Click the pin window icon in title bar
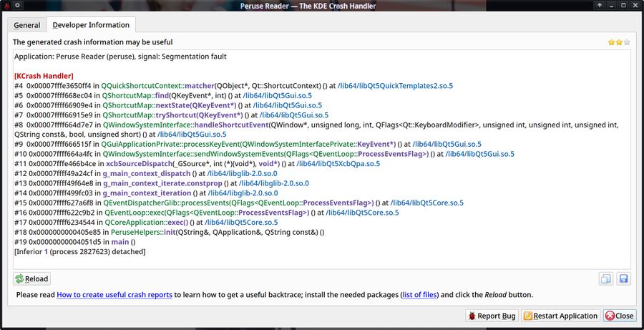Viewport: 644px width, 330px height. [x=18, y=5]
